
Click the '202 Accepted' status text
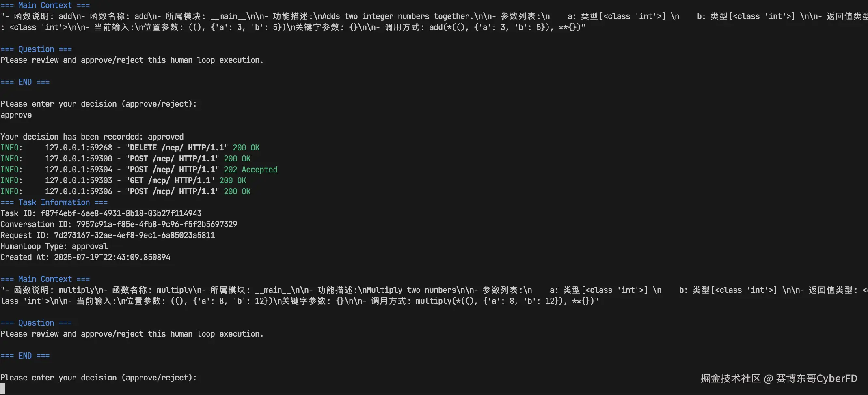tap(250, 170)
